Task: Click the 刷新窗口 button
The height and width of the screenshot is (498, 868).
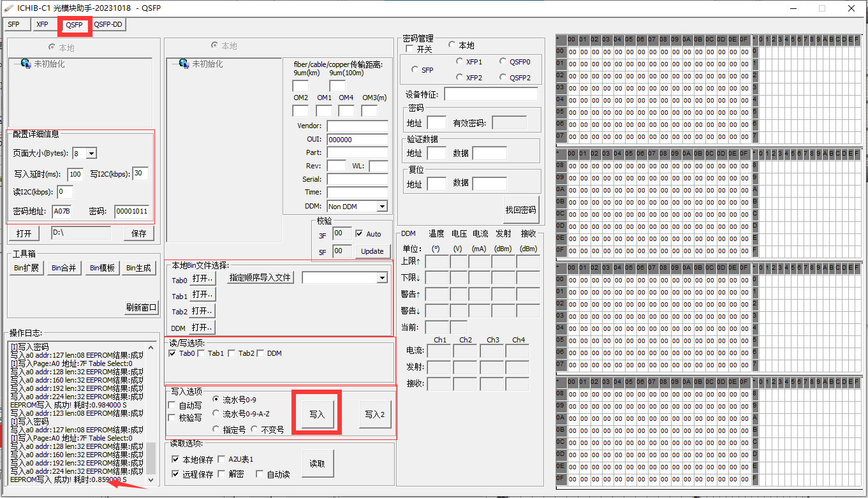Action: click(x=142, y=307)
